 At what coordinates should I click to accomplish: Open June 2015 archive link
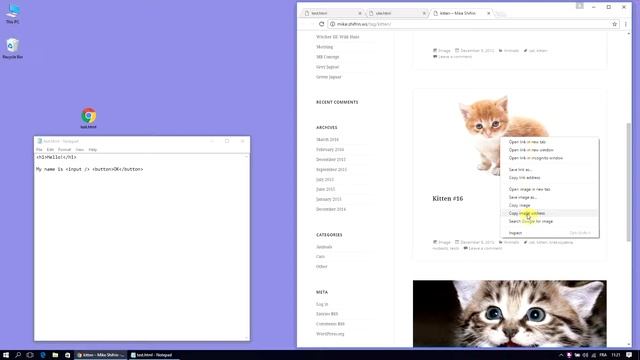(x=326, y=189)
